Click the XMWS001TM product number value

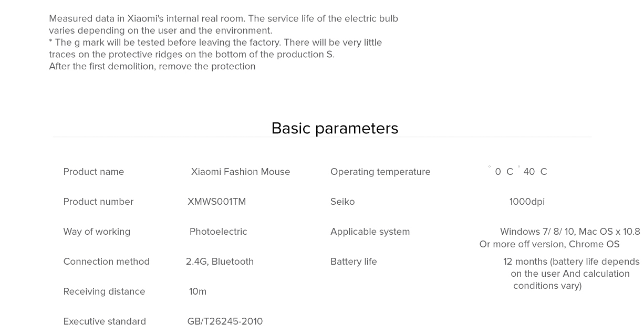click(x=216, y=202)
